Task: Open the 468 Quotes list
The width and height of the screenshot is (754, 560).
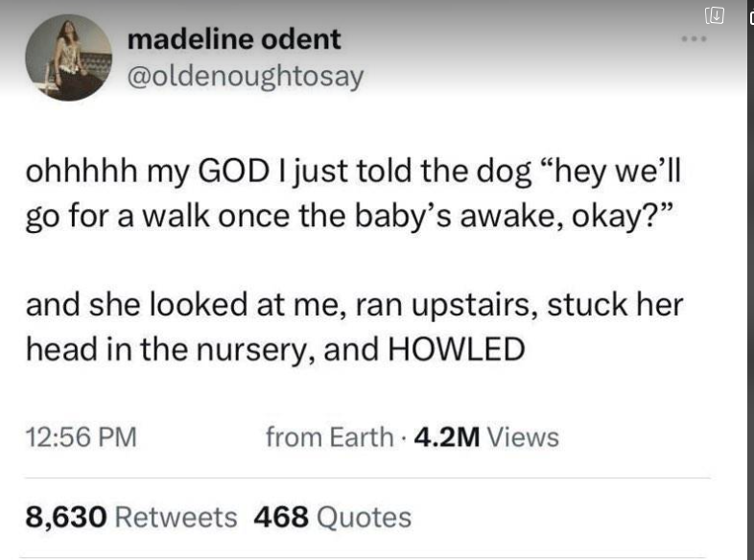Action: coord(332,518)
